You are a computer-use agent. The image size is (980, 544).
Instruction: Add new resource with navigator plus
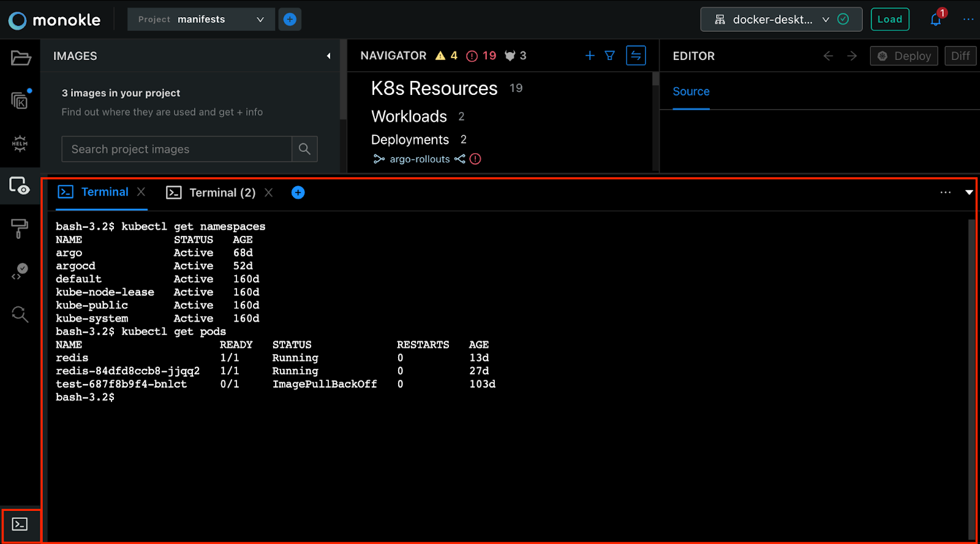tap(590, 56)
